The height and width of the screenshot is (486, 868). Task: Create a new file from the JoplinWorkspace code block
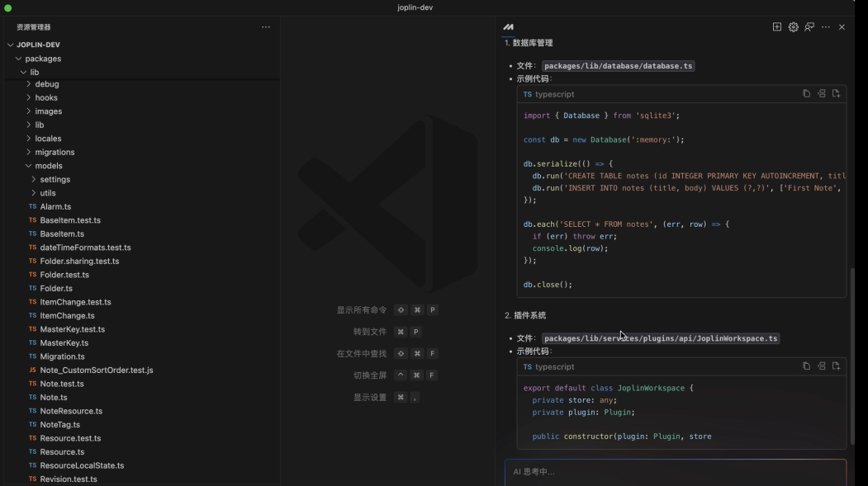click(x=836, y=366)
